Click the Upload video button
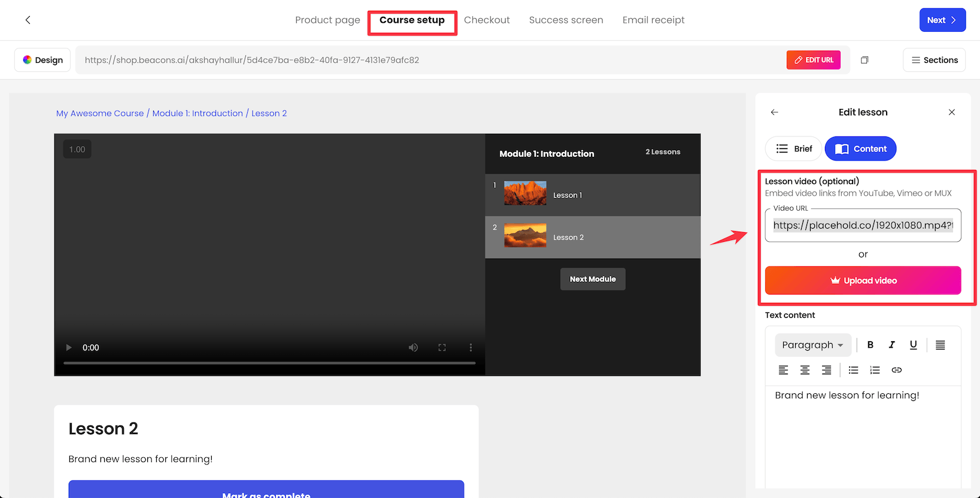The image size is (980, 498). pyautogui.click(x=863, y=281)
